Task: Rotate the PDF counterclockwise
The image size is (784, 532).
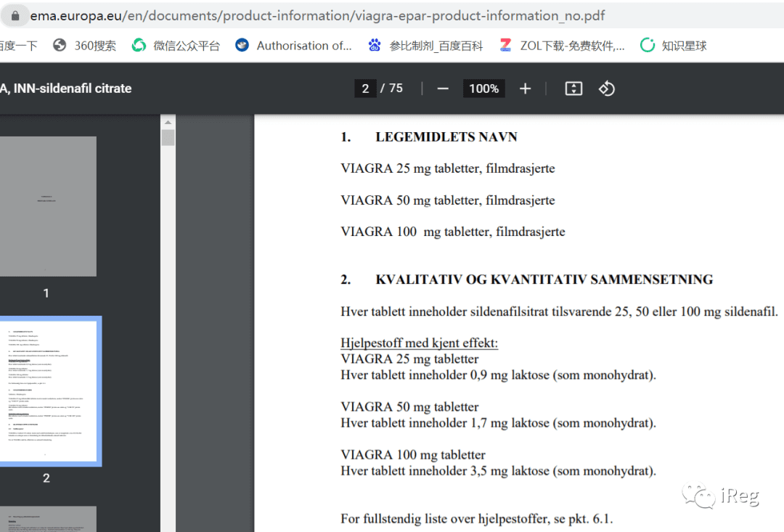Action: (606, 89)
